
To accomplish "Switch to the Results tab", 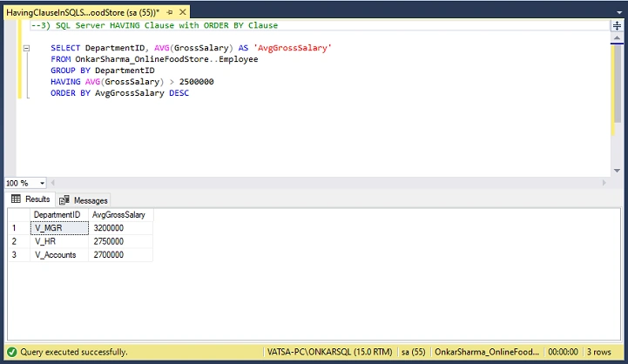I will tap(30, 199).
